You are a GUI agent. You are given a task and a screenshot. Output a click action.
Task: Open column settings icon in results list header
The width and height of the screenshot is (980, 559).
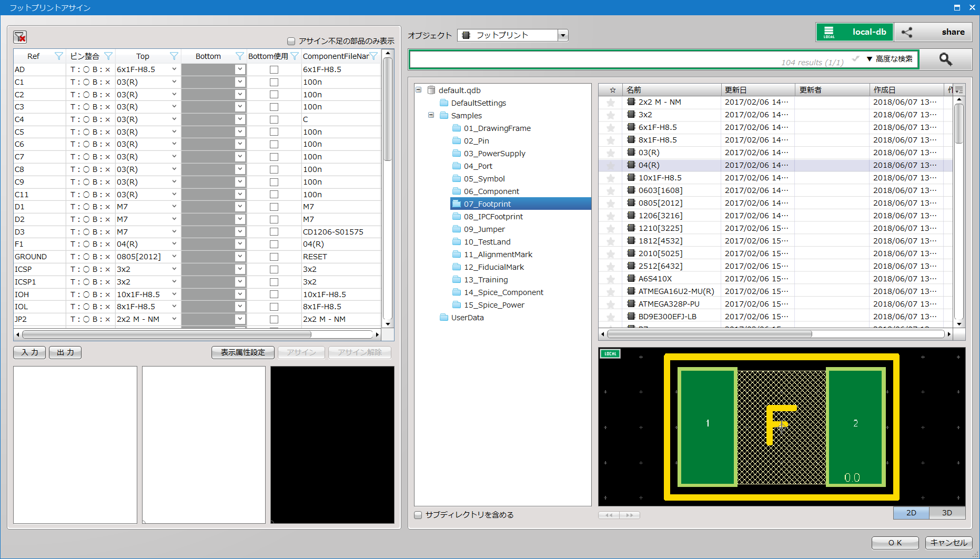pos(959,90)
